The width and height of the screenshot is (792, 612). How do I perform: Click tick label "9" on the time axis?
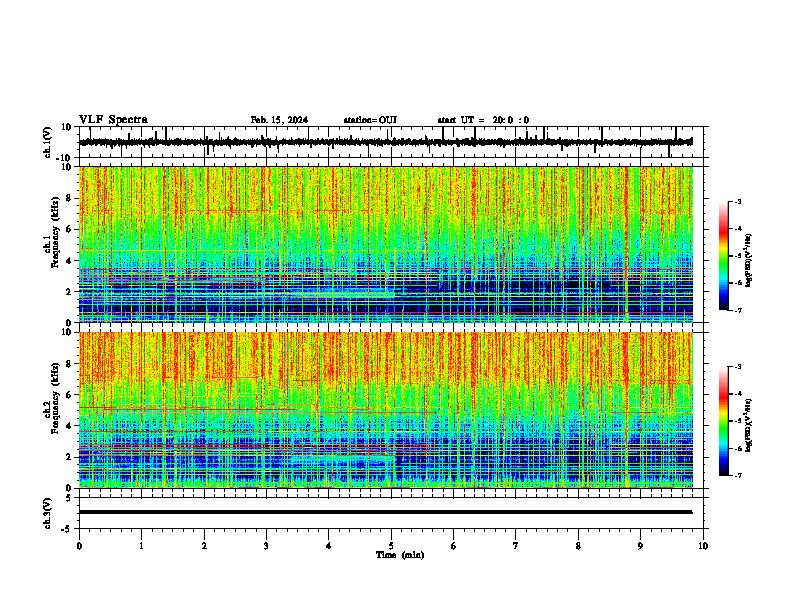tap(640, 546)
